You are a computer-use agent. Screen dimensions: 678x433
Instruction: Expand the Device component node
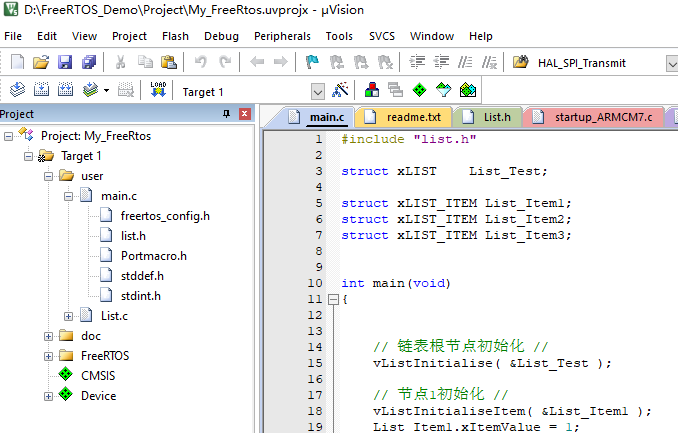(x=48, y=396)
